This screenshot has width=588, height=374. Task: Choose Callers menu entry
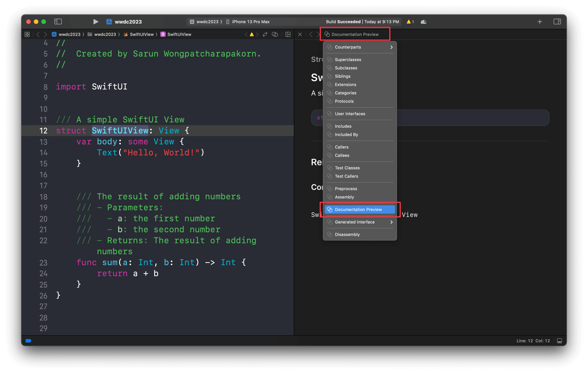click(360, 147)
